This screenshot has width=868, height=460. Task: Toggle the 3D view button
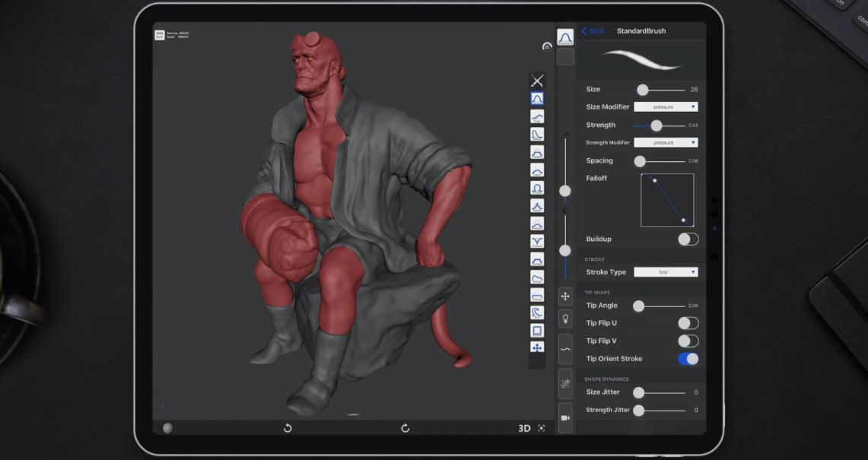pyautogui.click(x=524, y=428)
